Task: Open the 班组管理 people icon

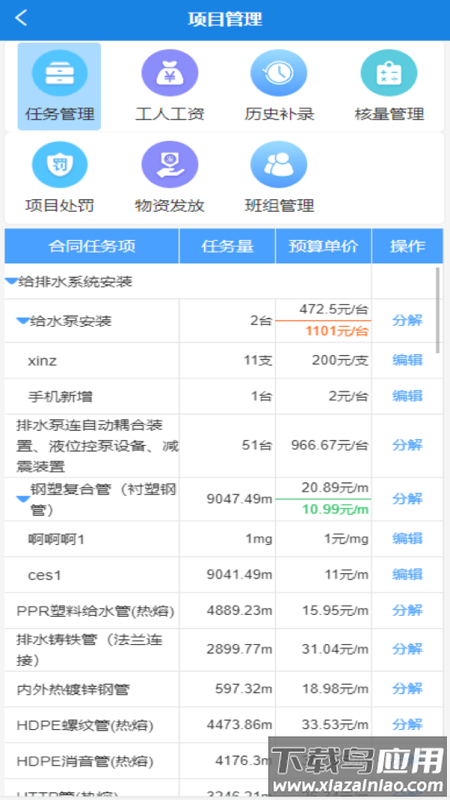Action: pos(279,164)
